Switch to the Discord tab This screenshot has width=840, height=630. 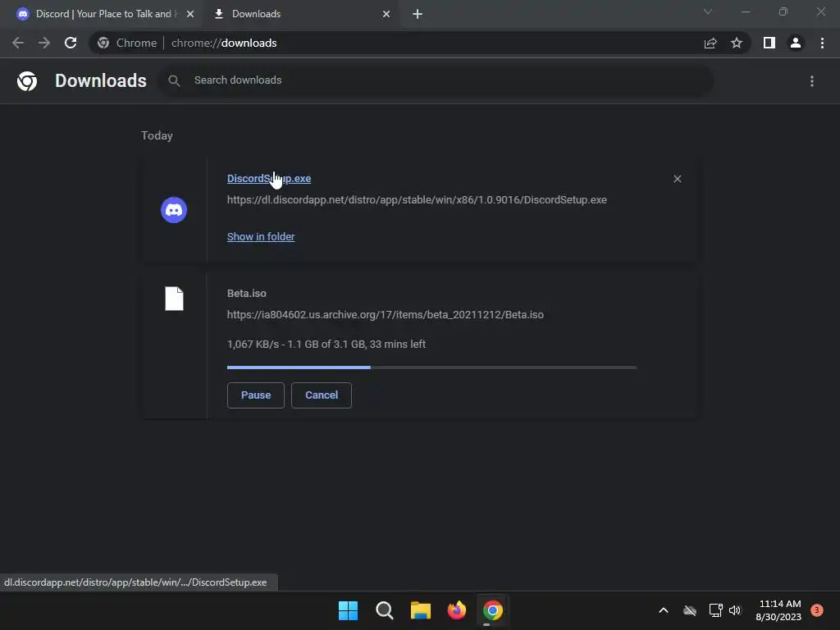102,14
